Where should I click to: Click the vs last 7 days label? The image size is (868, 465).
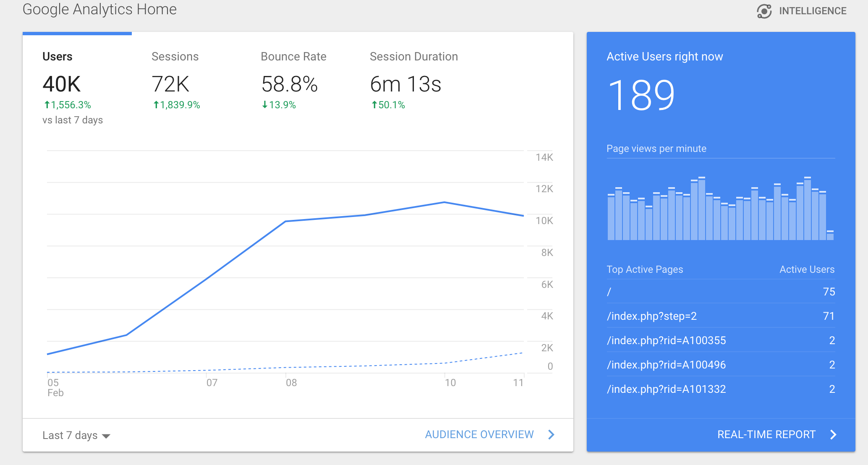(x=73, y=120)
